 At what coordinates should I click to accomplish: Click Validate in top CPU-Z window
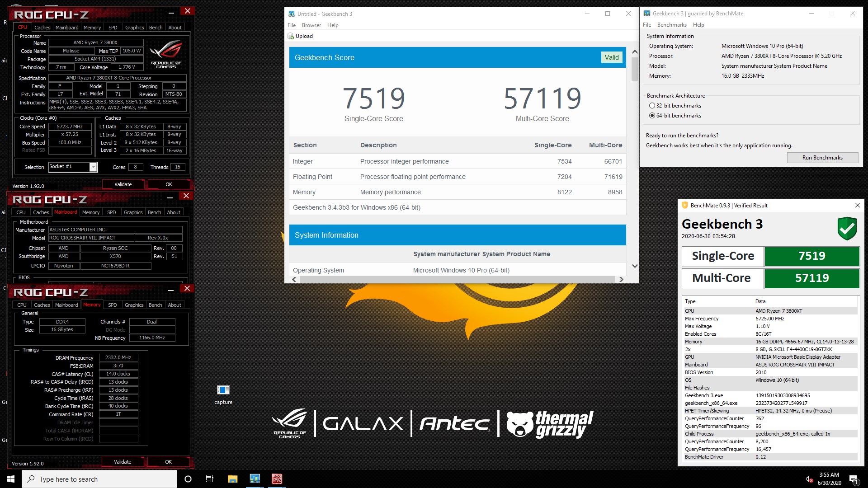[x=123, y=184]
